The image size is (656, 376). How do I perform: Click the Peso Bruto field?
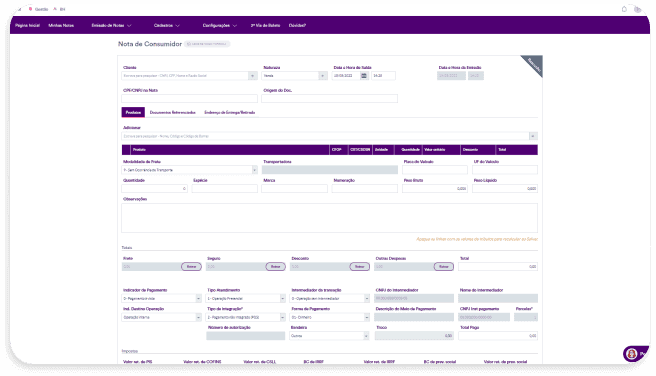click(x=435, y=189)
